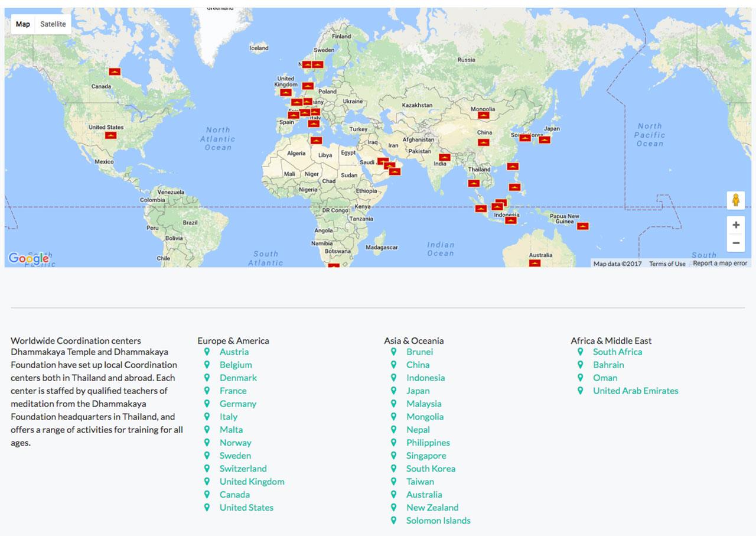Click the pin icon beside South Africa
Viewport: 756px width, 536px height.
tap(580, 352)
